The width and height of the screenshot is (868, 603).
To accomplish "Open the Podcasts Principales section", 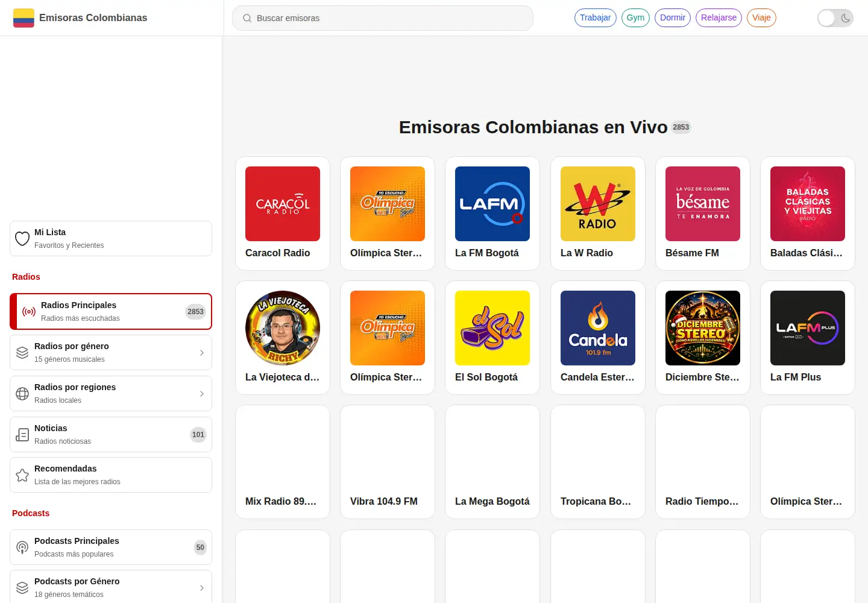I will coord(111,548).
